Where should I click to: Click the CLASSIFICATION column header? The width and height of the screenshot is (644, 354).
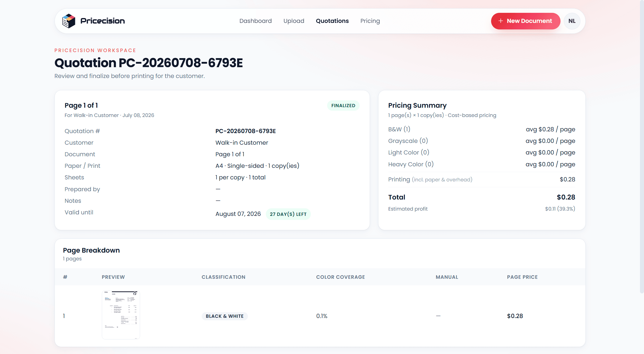tap(223, 277)
